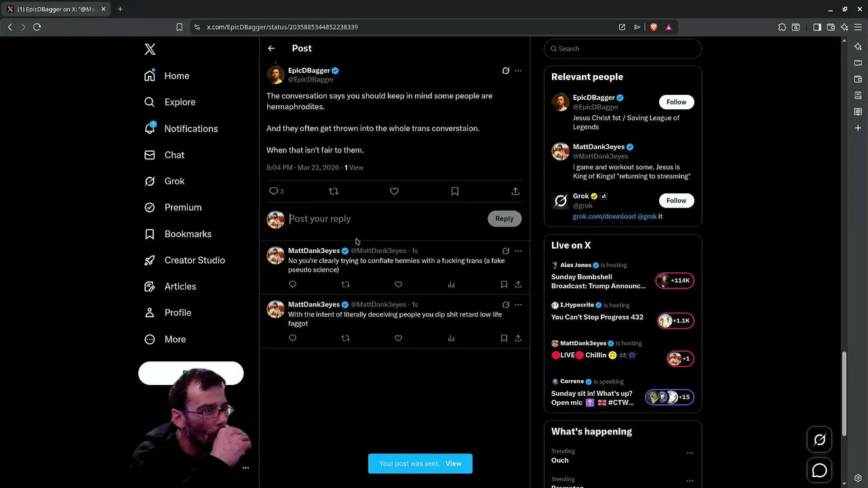
Task: Like the 'conflate hermies' reply
Action: tap(398, 285)
